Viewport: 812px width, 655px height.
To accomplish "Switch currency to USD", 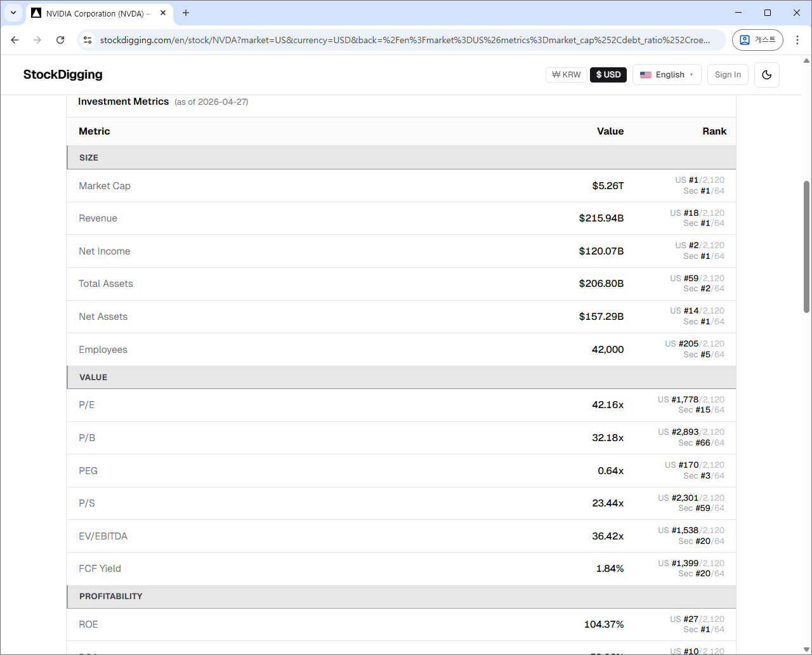I will tap(608, 75).
